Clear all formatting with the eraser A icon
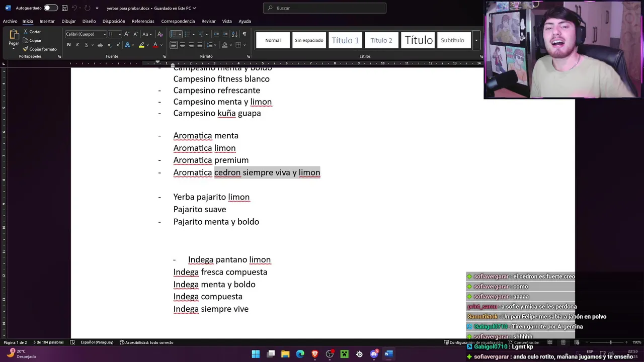Image resolution: width=644 pixels, height=362 pixels. pos(160,34)
